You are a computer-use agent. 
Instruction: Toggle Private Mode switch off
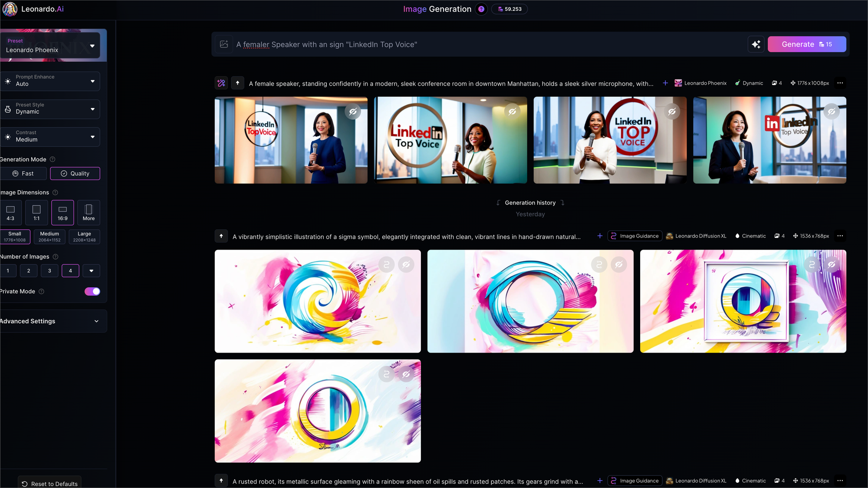(92, 291)
